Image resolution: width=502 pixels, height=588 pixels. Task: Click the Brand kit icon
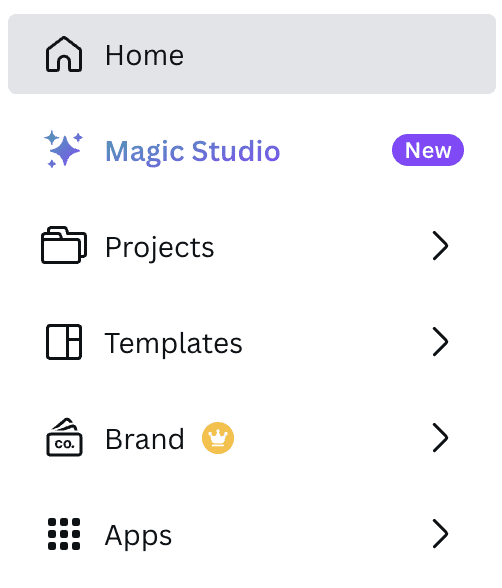coord(64,438)
